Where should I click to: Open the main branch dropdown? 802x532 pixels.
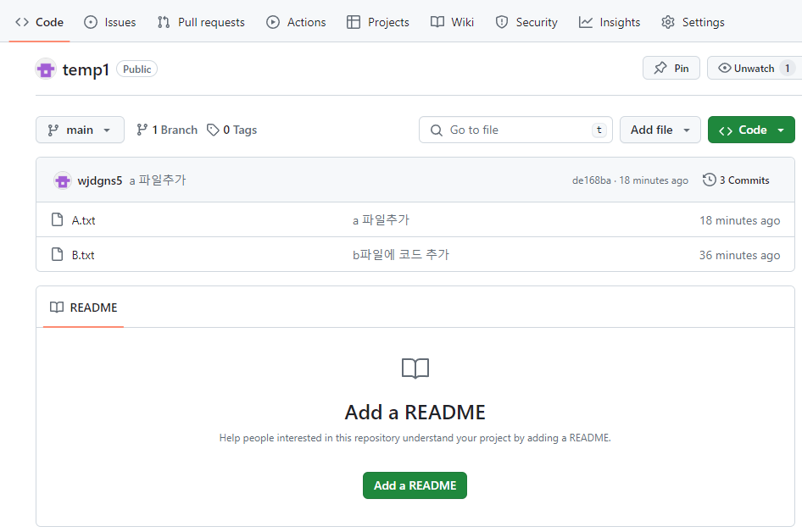pos(80,130)
